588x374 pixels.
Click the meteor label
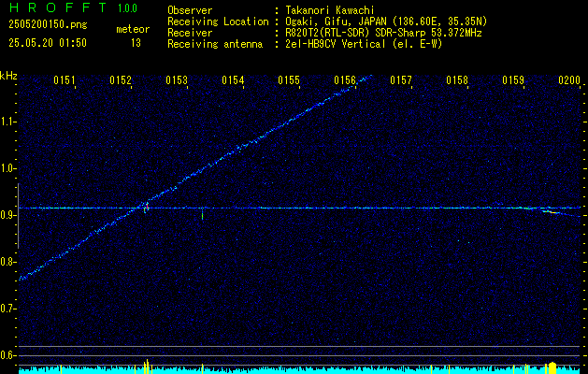coord(133,29)
